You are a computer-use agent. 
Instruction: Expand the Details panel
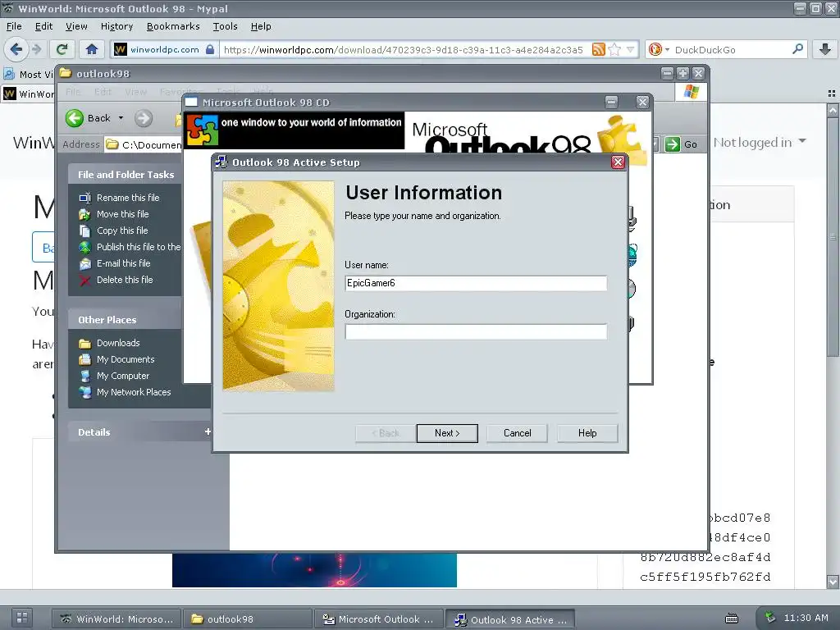[x=208, y=431]
